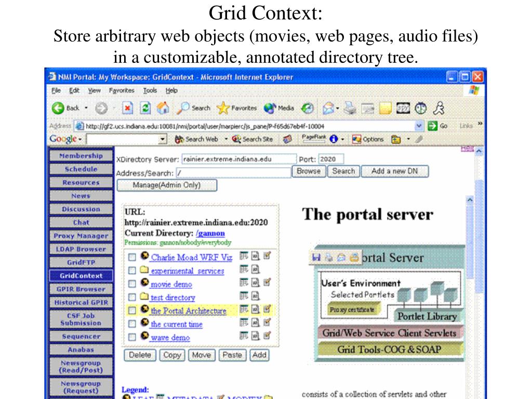Click metadata icon for Charlie Moad WRF Viz
The image size is (532, 399).
click(x=244, y=256)
